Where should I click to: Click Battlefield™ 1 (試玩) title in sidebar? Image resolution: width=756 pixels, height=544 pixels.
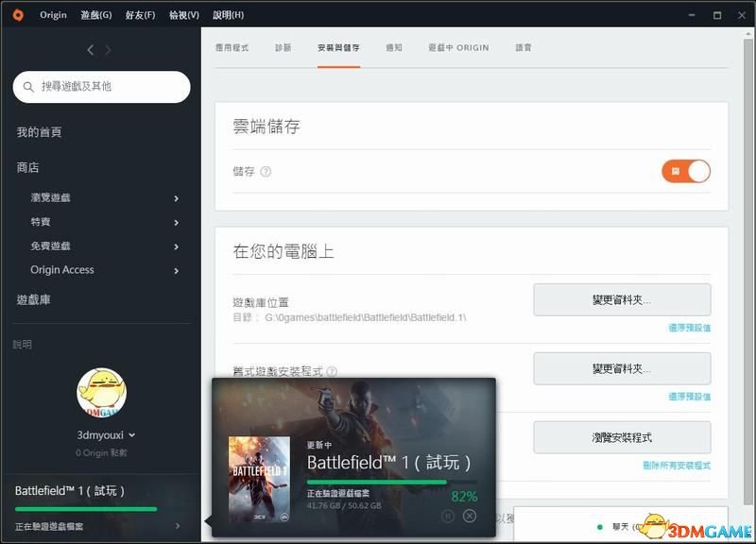(70, 491)
